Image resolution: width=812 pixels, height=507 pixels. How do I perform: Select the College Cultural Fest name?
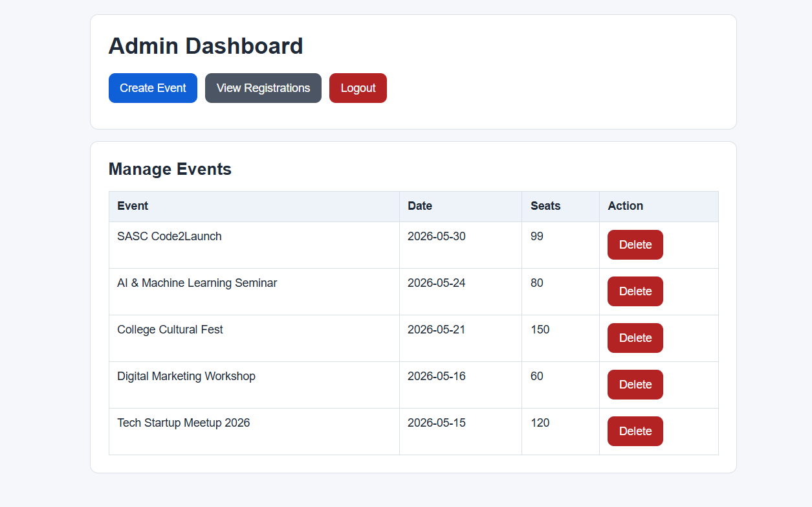point(170,330)
